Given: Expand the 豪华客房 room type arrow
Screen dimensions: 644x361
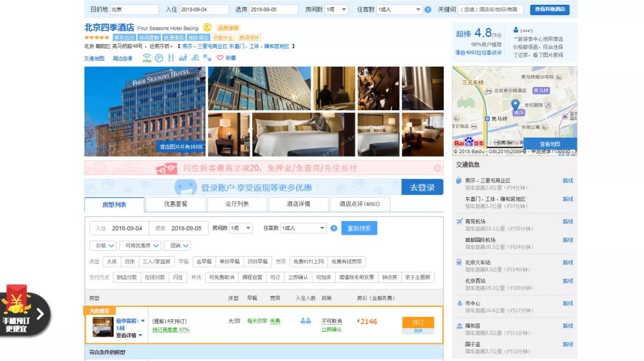Looking at the screenshot, I should (143, 321).
